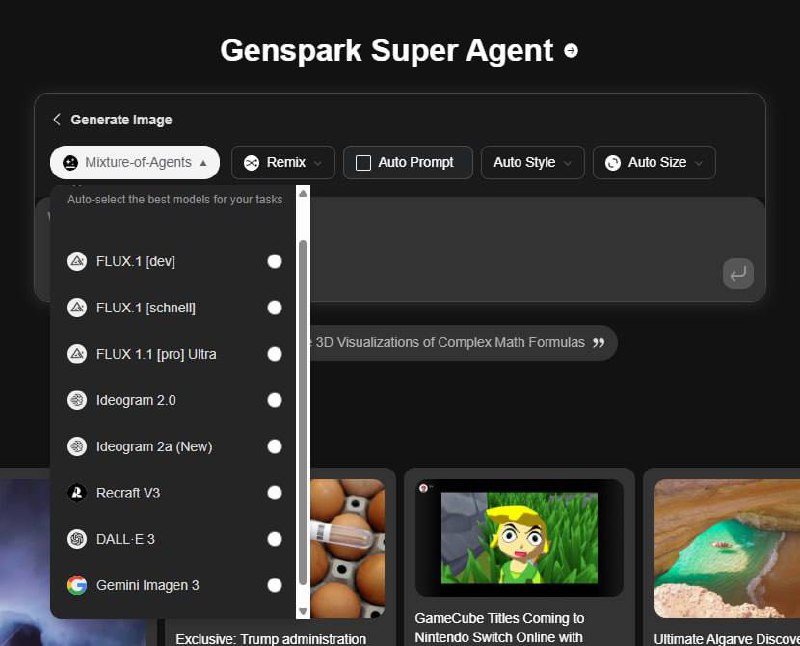Click the FLUX.1 [dev] model icon
800x646 pixels.
77,261
